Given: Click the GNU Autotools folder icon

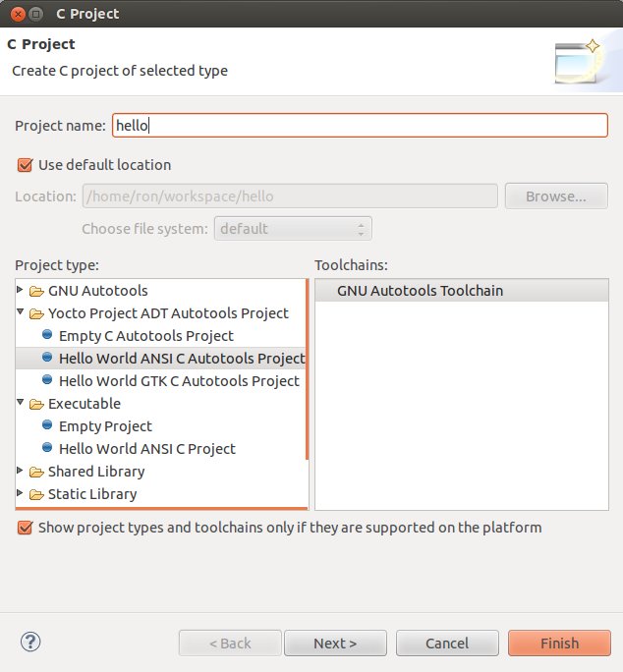Looking at the screenshot, I should point(36,291).
